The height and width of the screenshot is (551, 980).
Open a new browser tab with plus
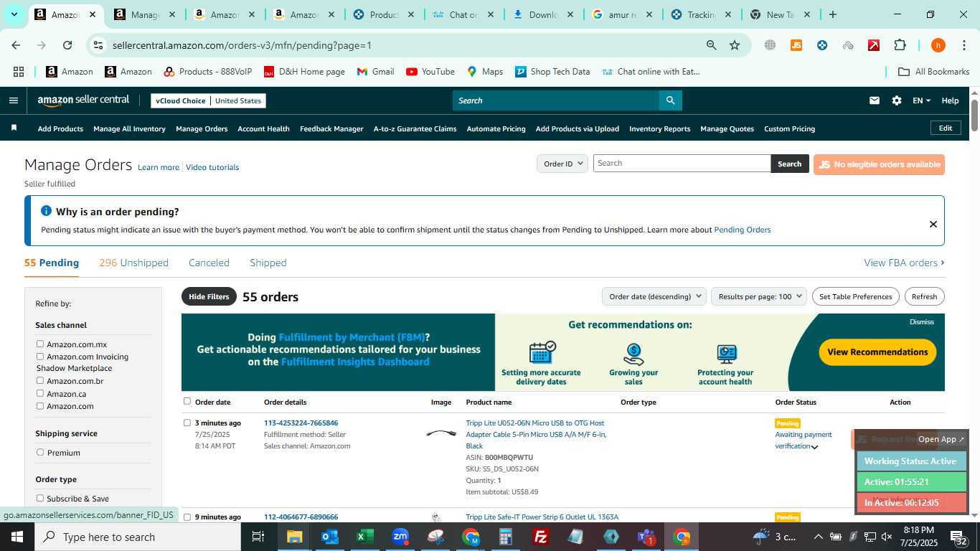(x=832, y=14)
